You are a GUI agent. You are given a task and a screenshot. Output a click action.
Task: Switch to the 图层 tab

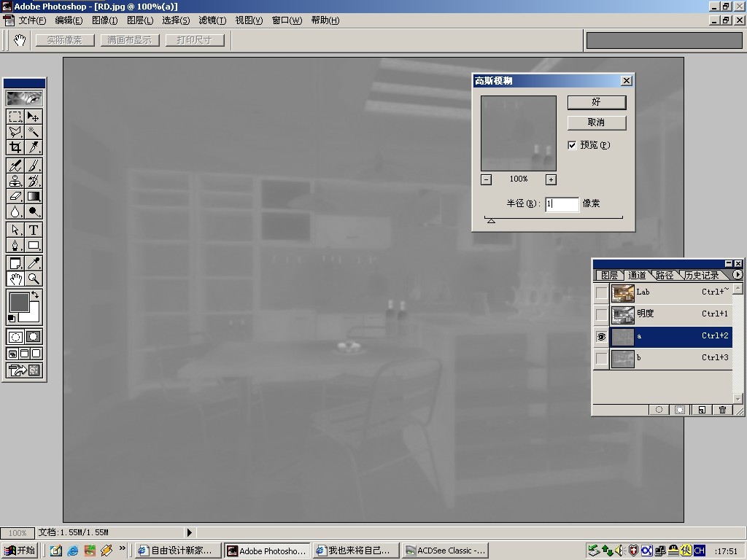coord(609,275)
